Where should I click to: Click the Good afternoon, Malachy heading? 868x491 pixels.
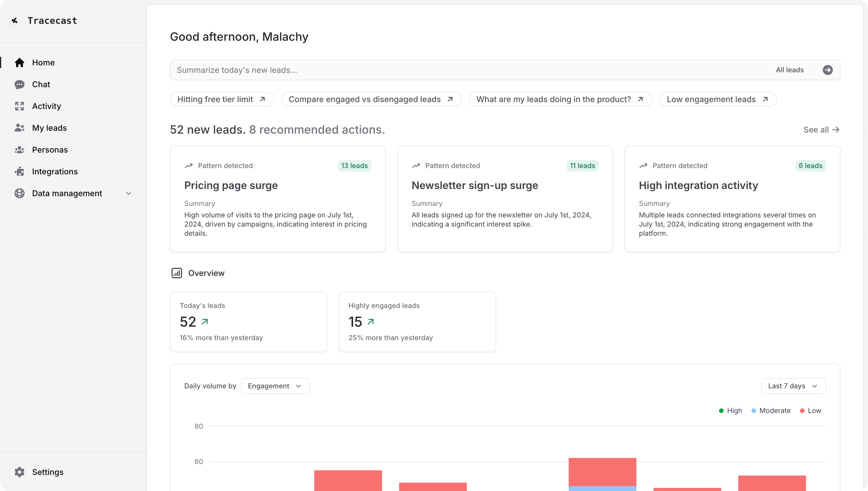239,37
